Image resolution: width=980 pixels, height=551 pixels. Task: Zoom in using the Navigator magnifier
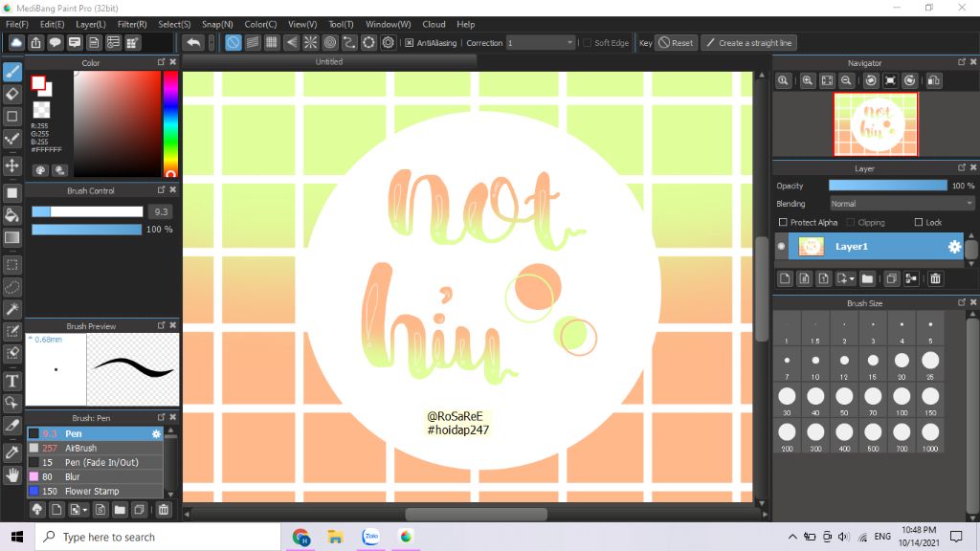pyautogui.click(x=808, y=80)
